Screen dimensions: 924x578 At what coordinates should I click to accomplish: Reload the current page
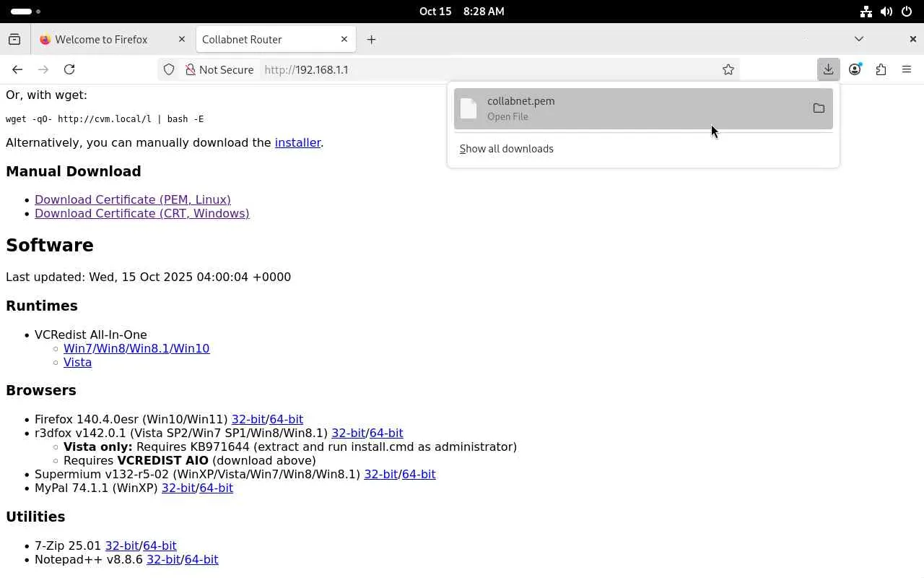tap(69, 69)
